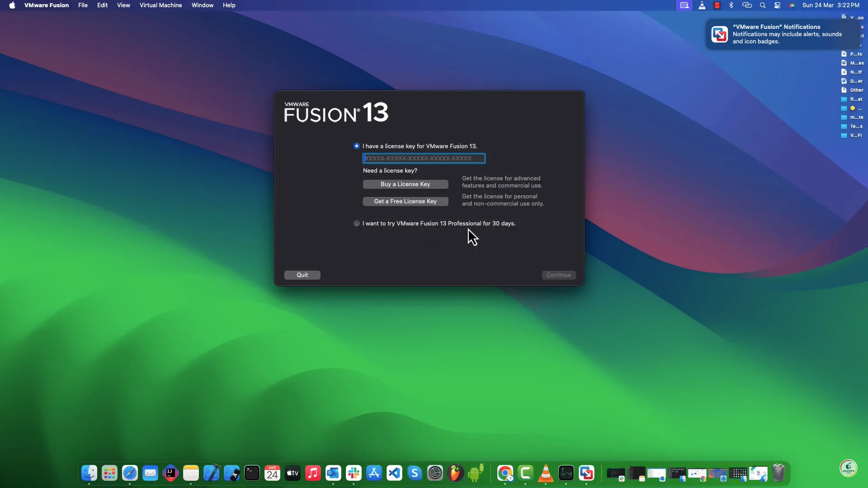868x488 pixels.
Task: Select the 'Te...s' folder on the desktop
Action: (852, 126)
